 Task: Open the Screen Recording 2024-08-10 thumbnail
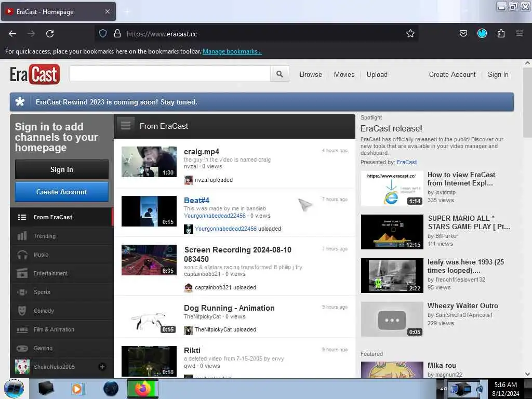coord(149,260)
